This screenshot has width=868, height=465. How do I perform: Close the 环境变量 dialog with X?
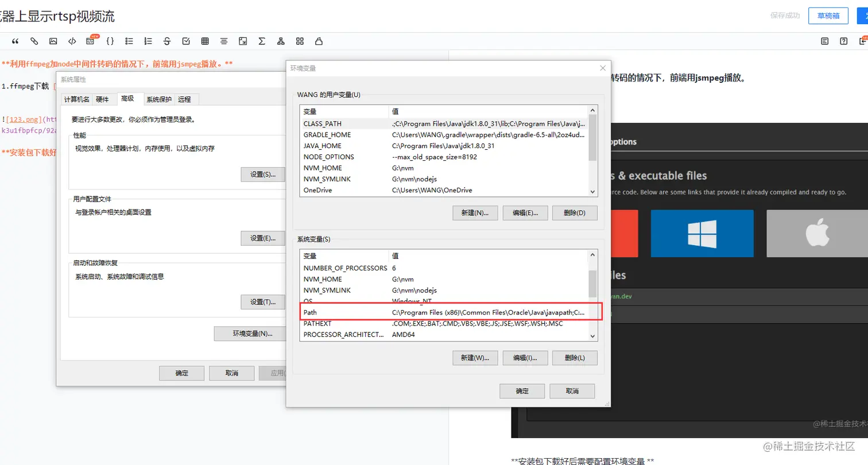point(602,68)
